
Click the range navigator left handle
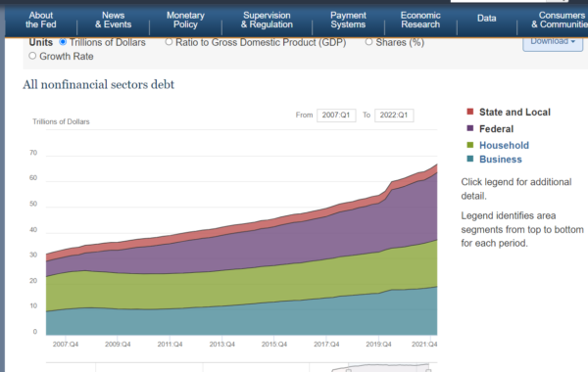click(348, 370)
